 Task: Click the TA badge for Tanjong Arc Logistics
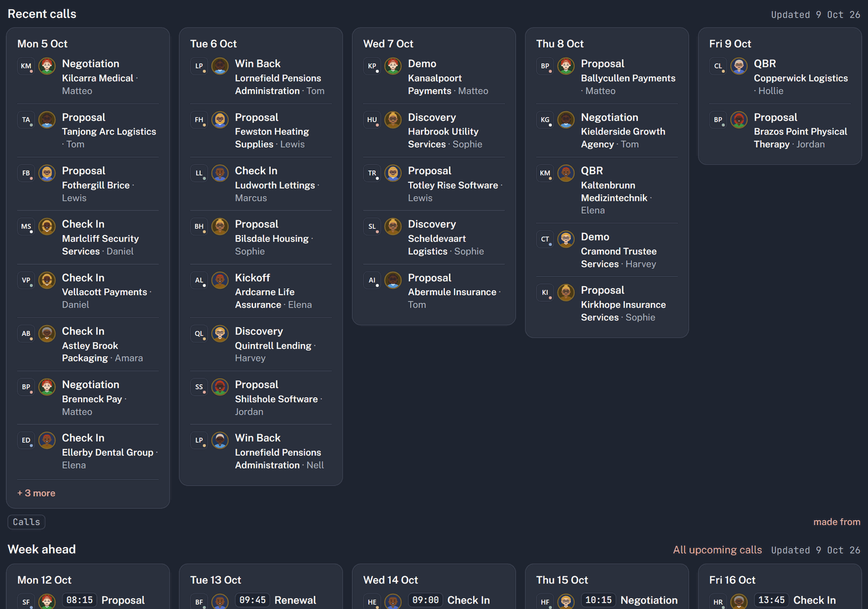coord(26,120)
